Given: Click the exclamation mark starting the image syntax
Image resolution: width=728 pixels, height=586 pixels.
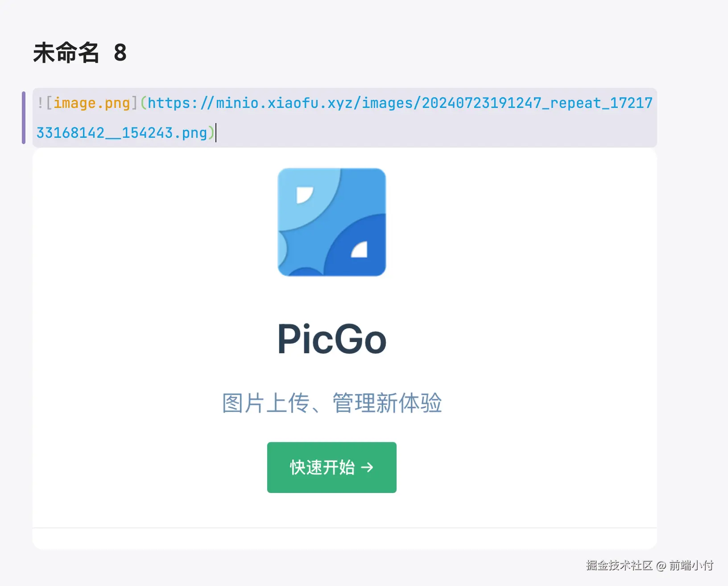Looking at the screenshot, I should [40, 103].
